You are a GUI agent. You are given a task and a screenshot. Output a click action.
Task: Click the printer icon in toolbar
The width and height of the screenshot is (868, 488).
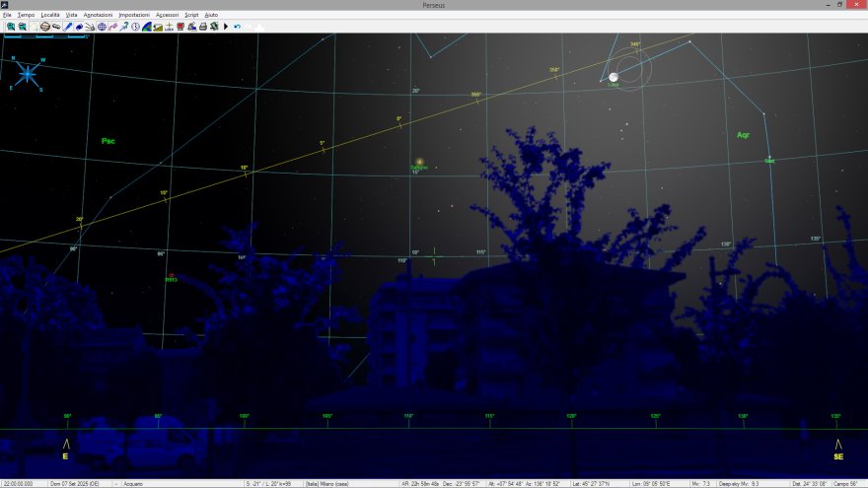click(203, 27)
